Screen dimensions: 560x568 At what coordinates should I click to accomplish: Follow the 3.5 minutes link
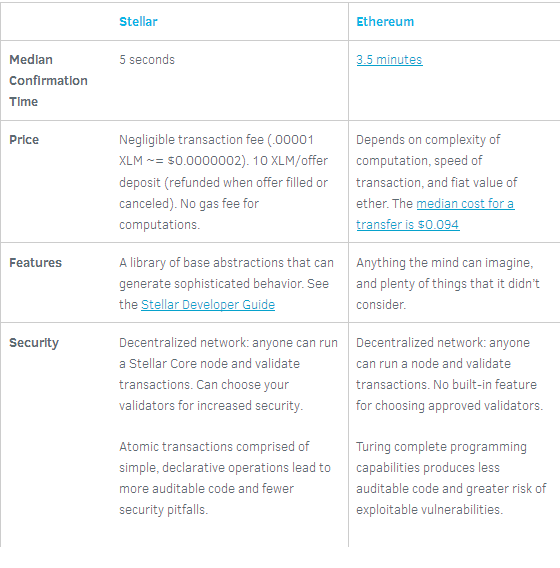point(389,60)
